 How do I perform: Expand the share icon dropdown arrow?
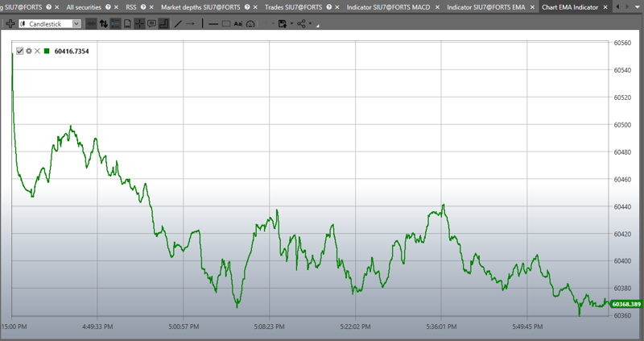pyautogui.click(x=312, y=24)
